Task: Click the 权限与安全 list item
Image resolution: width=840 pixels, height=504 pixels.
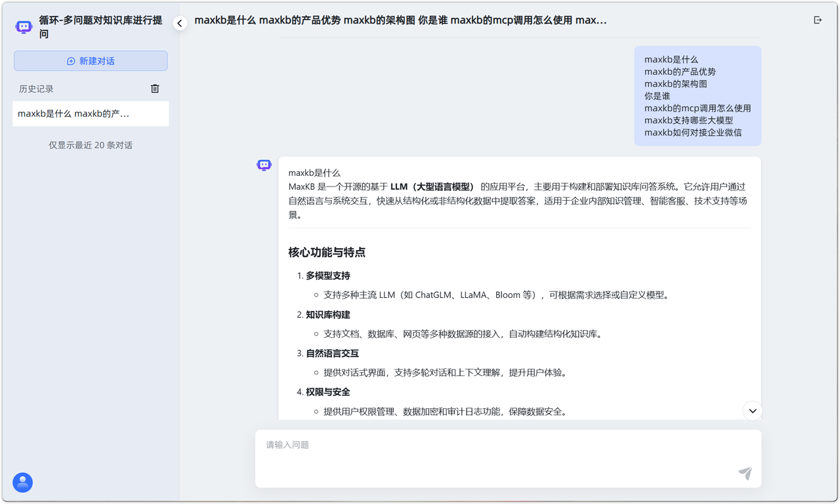Action: pos(327,392)
